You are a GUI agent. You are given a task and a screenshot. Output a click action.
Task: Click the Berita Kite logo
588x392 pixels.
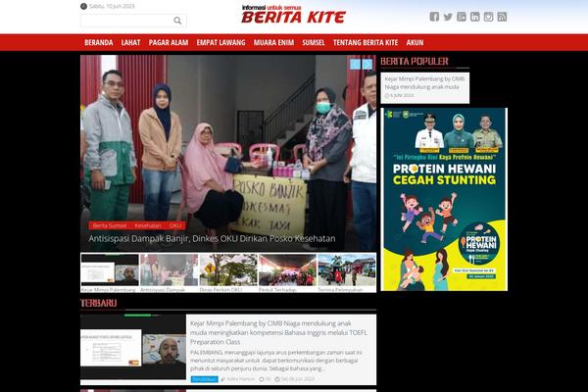point(293,15)
